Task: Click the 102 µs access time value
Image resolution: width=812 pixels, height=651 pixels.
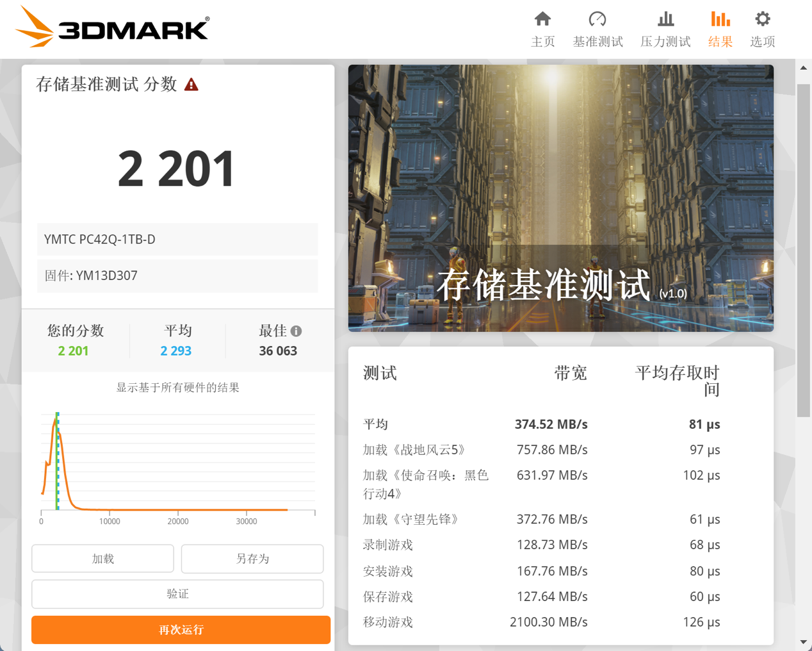Action: click(701, 475)
